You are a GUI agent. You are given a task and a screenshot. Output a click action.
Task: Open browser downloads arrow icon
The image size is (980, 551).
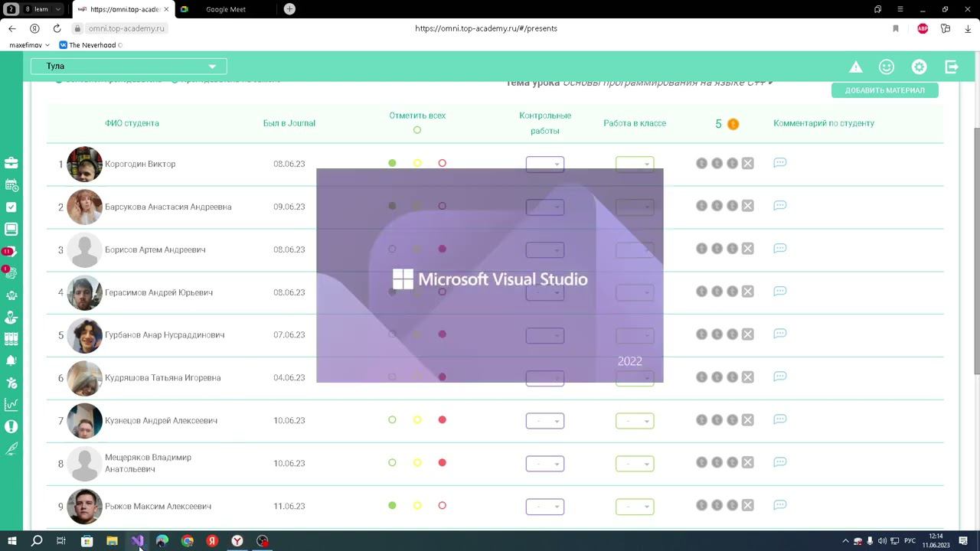[x=968, y=28]
